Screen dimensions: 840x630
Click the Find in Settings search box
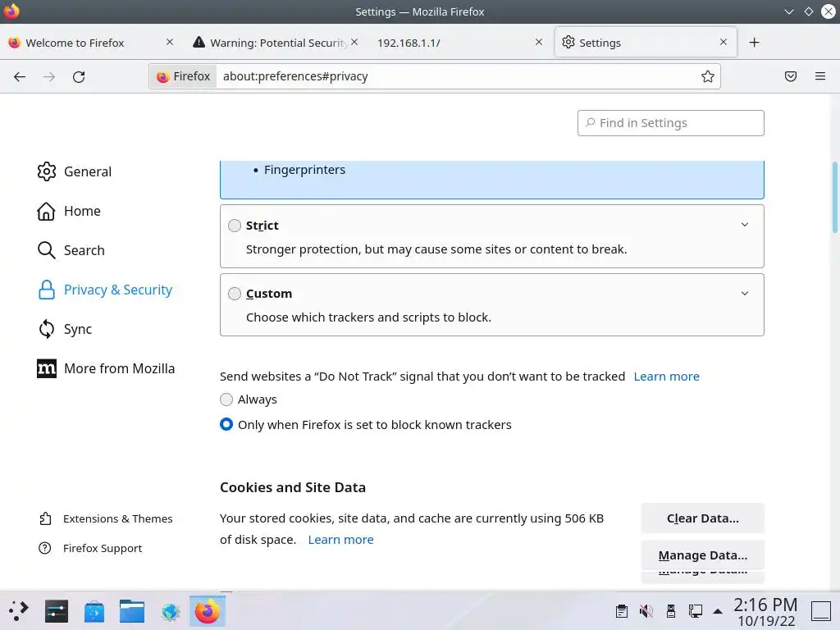pyautogui.click(x=671, y=123)
